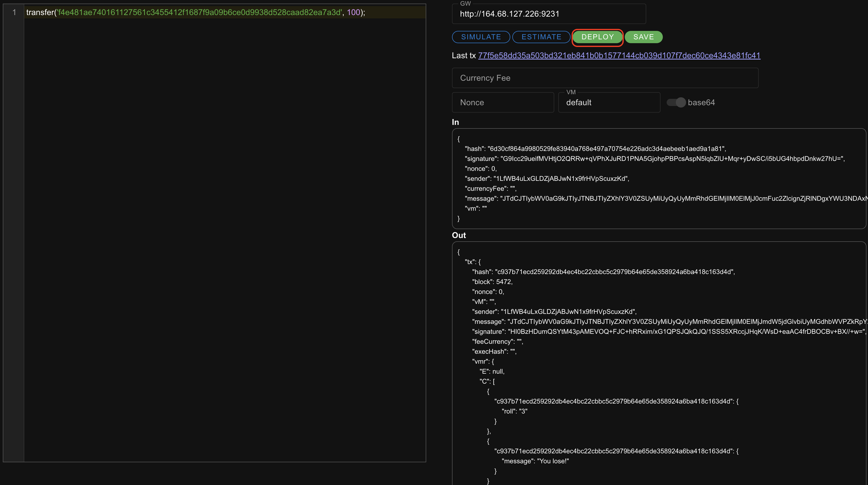The image size is (868, 485).
Task: Click the transfer function call in editor
Action: (x=40, y=13)
